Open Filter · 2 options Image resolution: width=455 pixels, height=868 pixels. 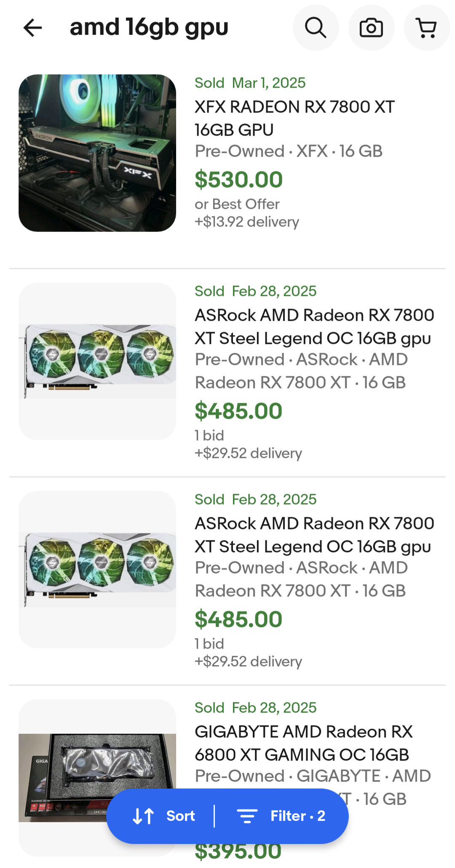coord(297,816)
